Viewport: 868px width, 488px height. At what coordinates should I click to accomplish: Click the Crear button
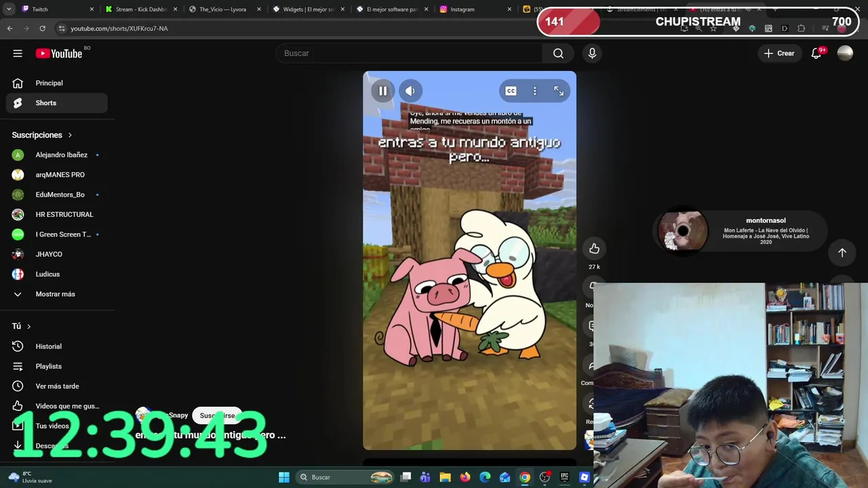[x=778, y=54]
